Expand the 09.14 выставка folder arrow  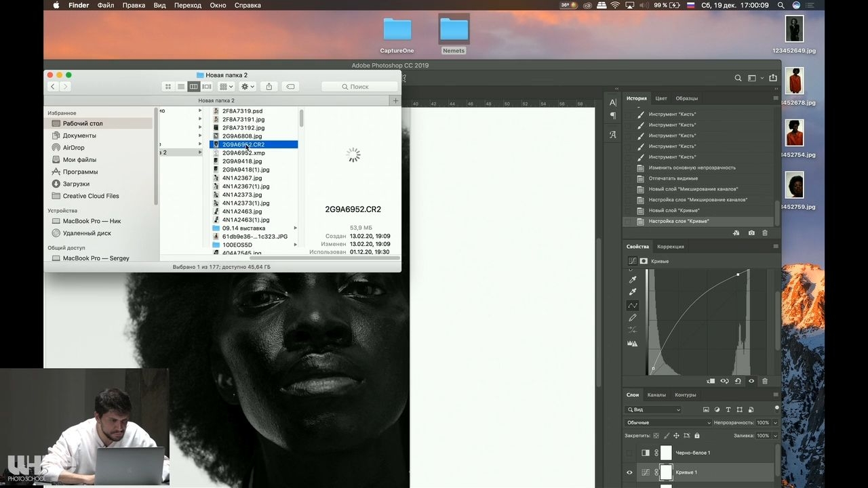(295, 228)
